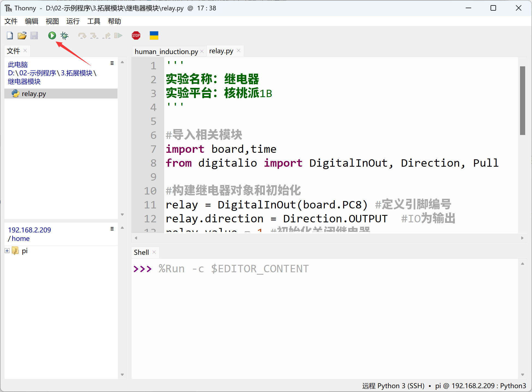Click the Stop/Restart backend button

tap(136, 35)
